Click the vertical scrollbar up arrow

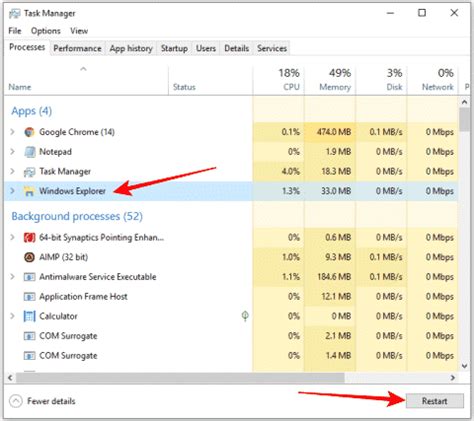464,102
